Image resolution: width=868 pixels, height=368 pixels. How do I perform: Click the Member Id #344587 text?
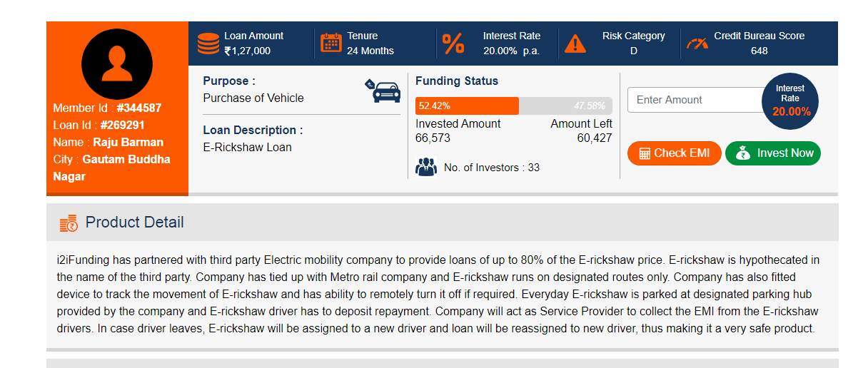[107, 108]
